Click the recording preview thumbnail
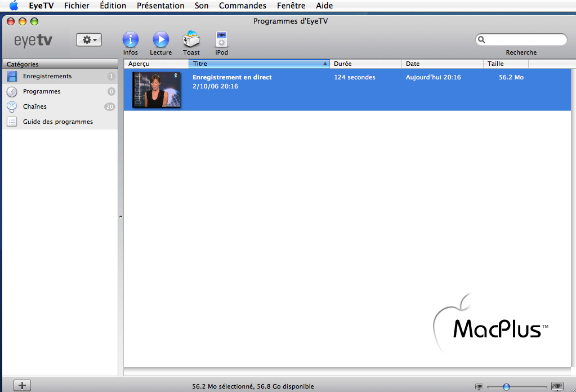 point(157,90)
